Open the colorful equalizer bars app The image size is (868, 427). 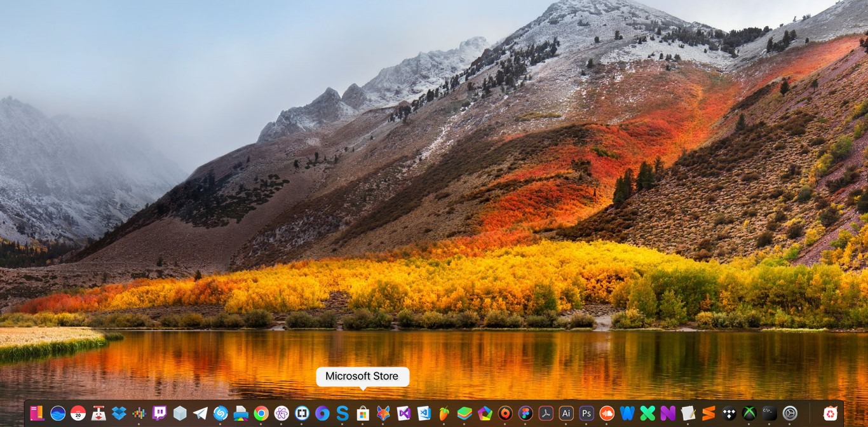139,413
